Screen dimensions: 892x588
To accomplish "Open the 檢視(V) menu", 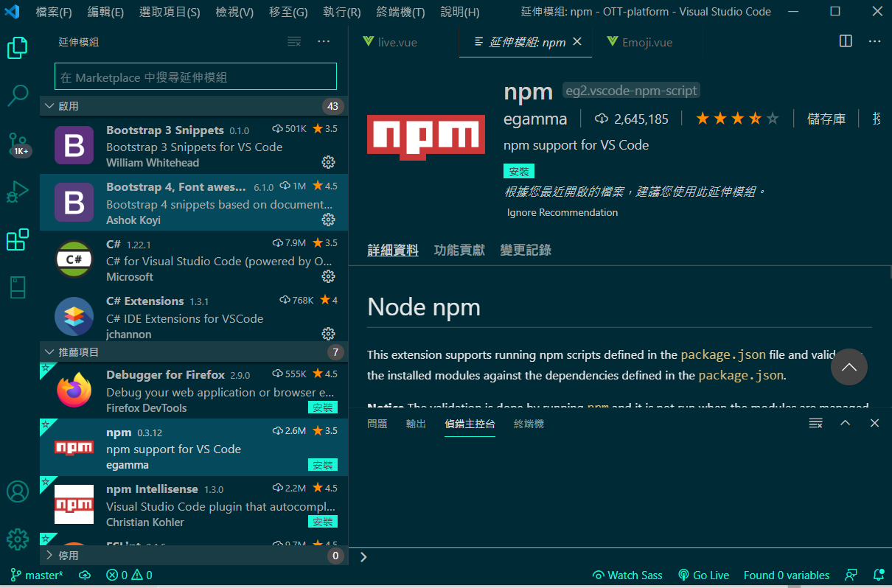I will tap(234, 12).
